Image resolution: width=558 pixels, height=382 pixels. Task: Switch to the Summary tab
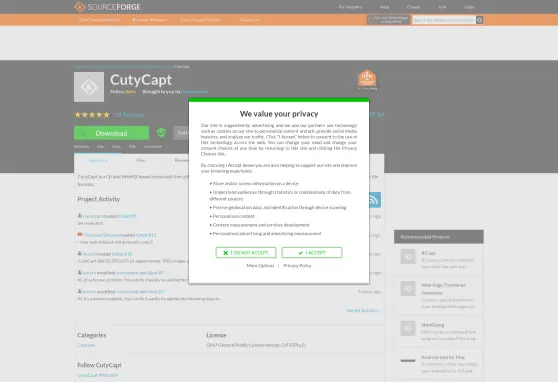point(98,161)
